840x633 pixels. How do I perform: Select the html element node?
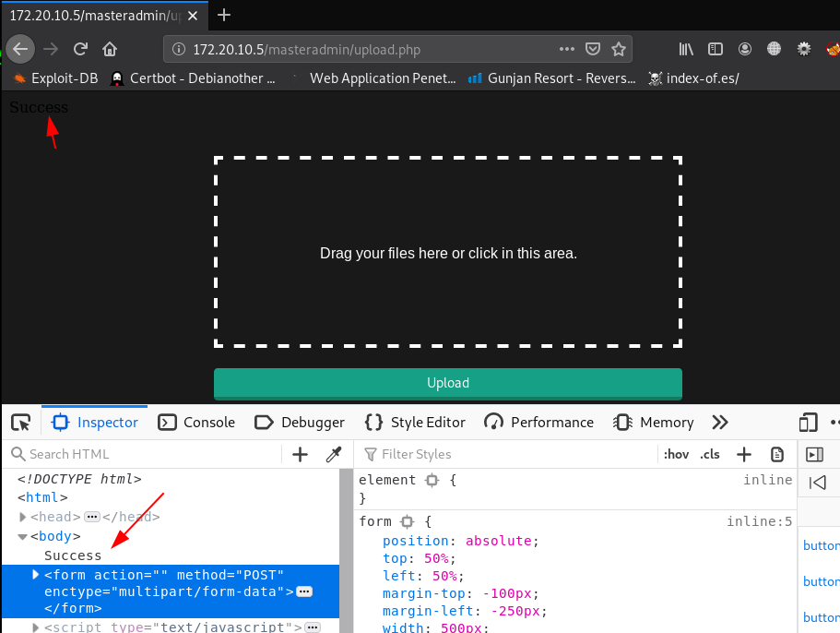(42, 497)
